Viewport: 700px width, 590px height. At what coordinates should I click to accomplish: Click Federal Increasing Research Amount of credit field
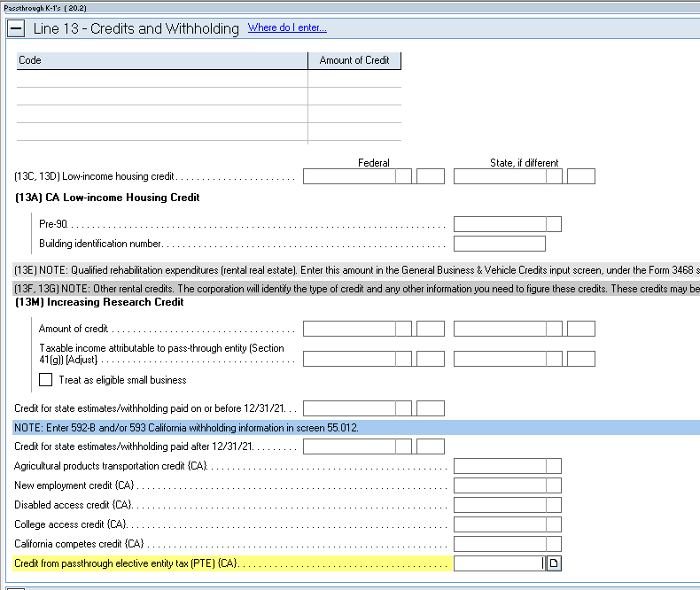pyautogui.click(x=349, y=329)
